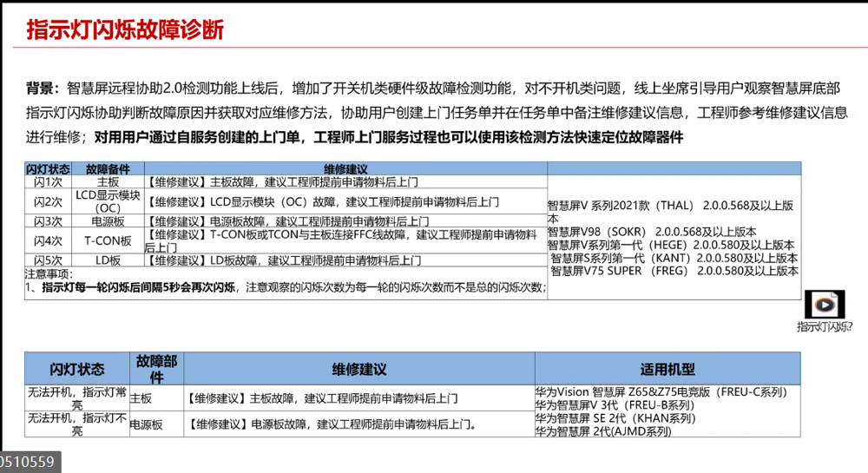This screenshot has width=868, height=473.
Task: Click the 背景 heading text
Action: (x=42, y=88)
